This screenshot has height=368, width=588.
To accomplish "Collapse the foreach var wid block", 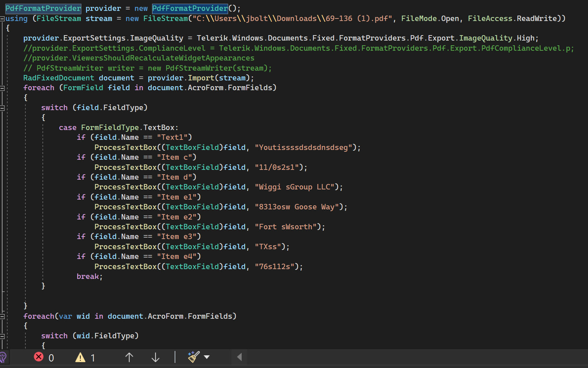I will (2, 316).
